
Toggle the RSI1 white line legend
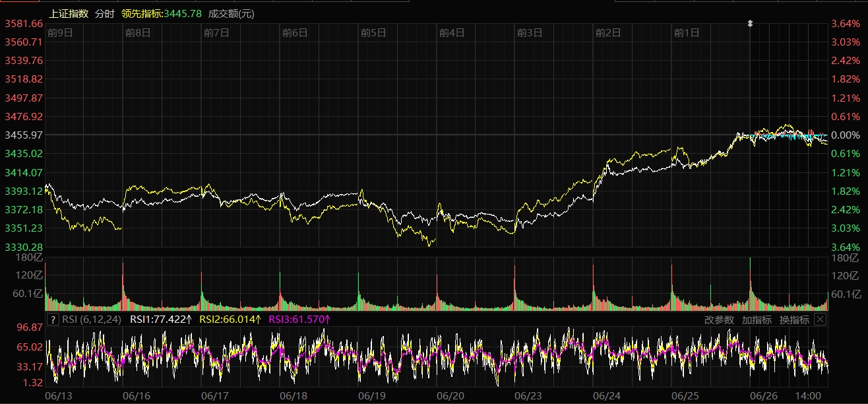point(160,320)
